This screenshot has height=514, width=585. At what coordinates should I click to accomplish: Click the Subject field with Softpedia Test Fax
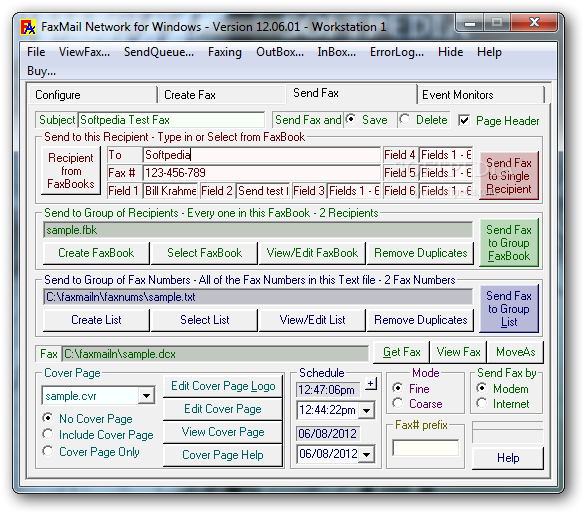tap(171, 120)
